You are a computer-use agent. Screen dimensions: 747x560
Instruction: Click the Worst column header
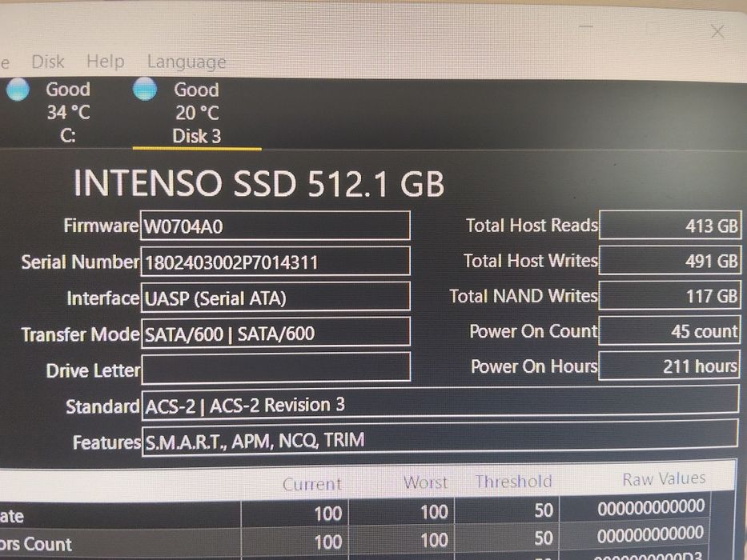coord(425,482)
